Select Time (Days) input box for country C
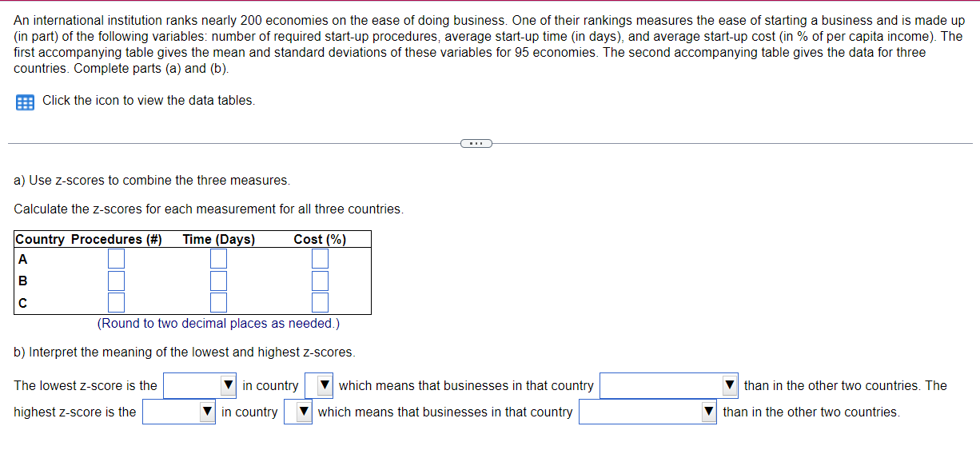Viewport: 980px width, 466px height. [x=217, y=302]
